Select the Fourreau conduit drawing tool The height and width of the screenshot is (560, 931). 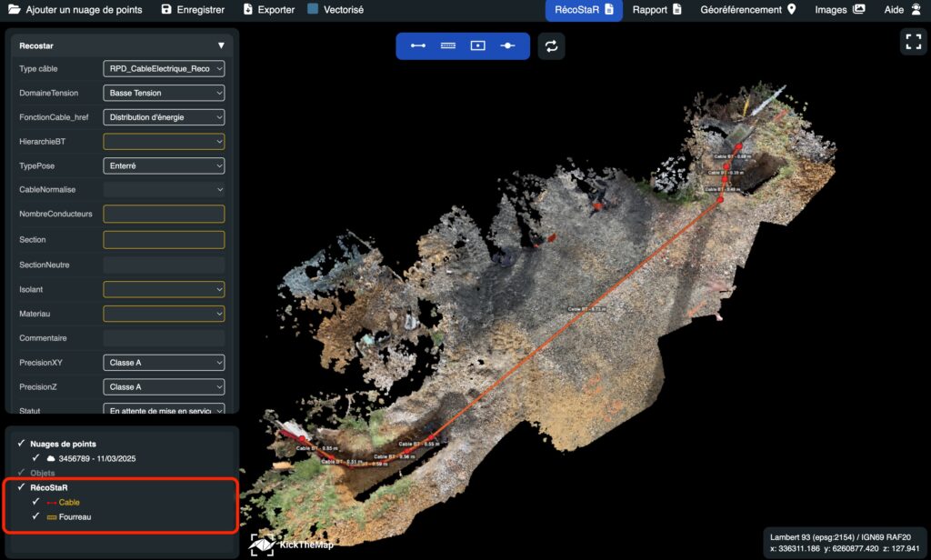point(447,45)
